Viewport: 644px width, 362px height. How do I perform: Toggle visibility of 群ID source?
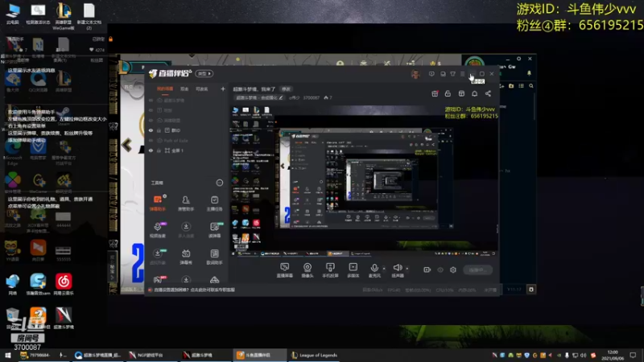(x=151, y=130)
